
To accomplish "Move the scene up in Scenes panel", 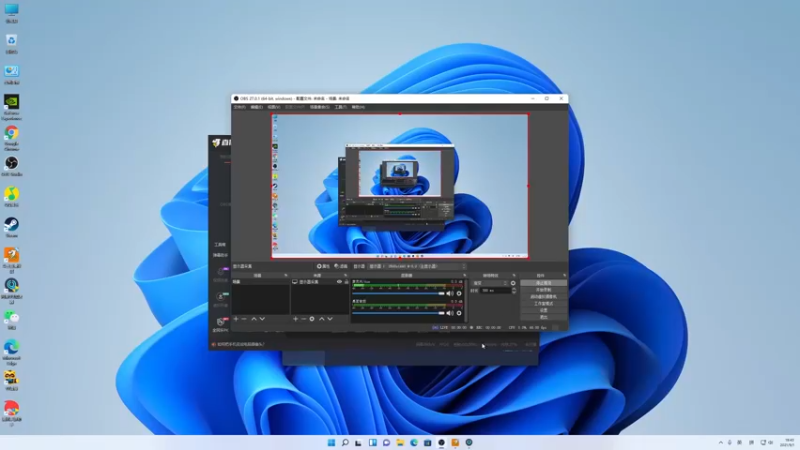I will click(x=254, y=319).
